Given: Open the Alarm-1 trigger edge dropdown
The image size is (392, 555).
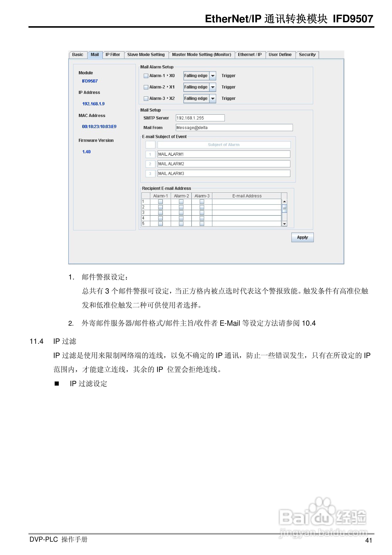Looking at the screenshot, I should (212, 76).
